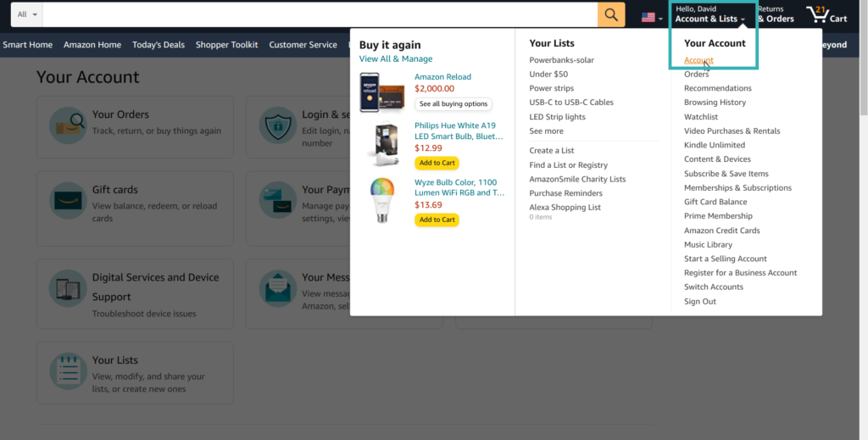The width and height of the screenshot is (868, 440).
Task: Click Create a List
Action: coord(551,151)
